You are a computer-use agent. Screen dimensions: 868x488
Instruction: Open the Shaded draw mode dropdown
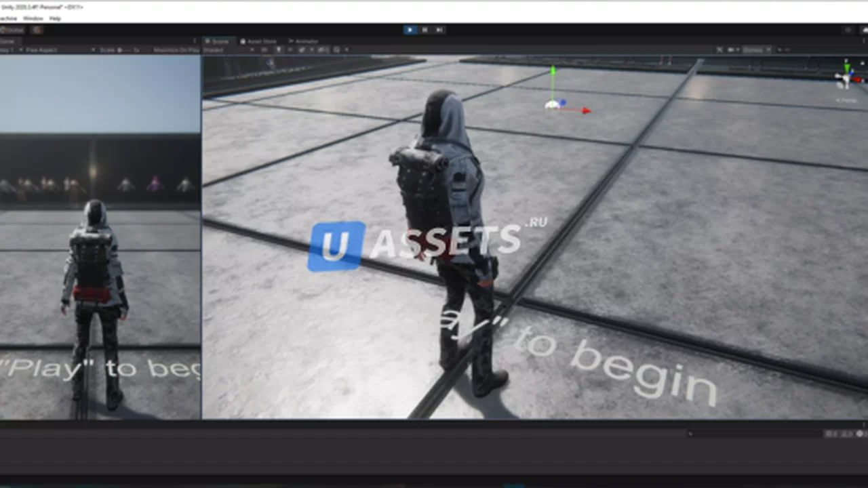click(x=228, y=50)
